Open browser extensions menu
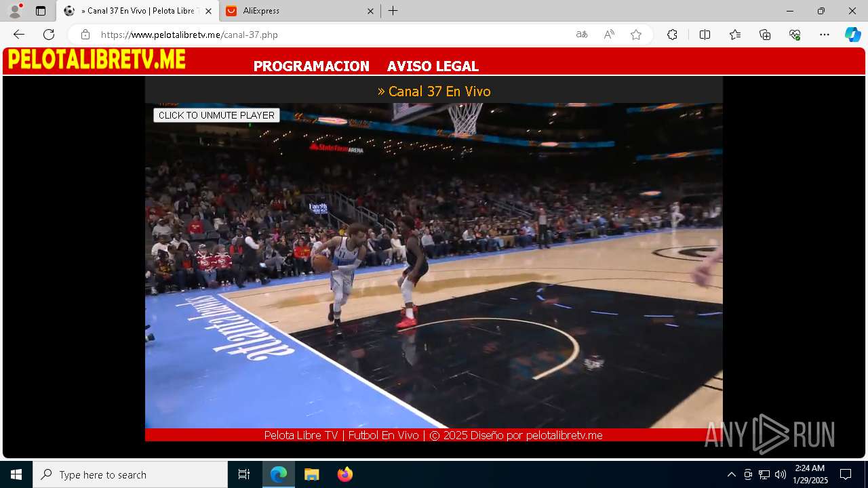868x488 pixels. click(x=672, y=35)
